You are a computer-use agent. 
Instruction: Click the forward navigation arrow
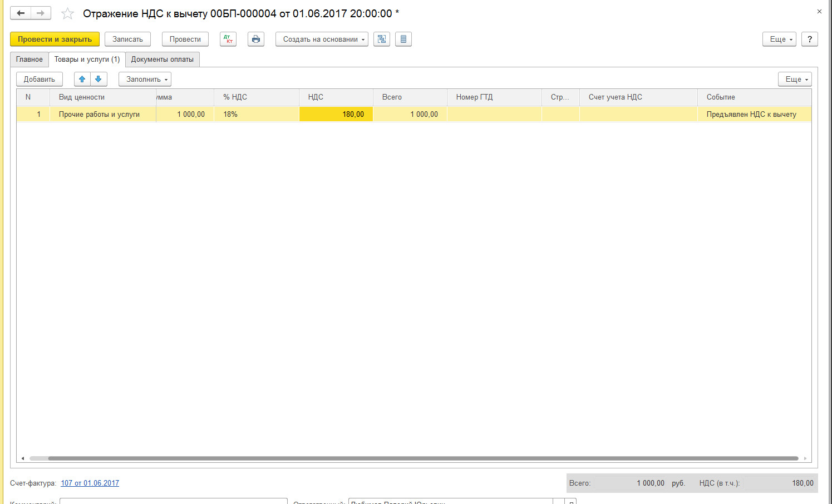click(x=41, y=13)
